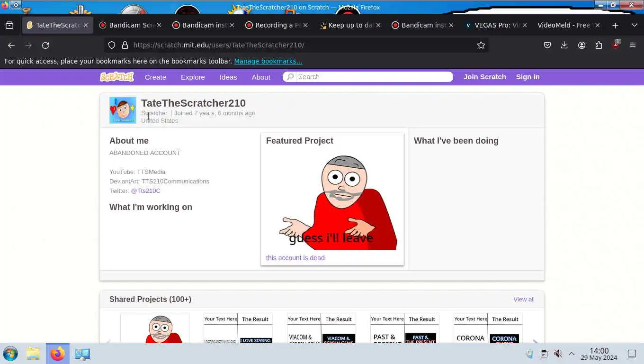Click the search magnifier icon
This screenshot has height=364, width=644.
pyautogui.click(x=290, y=77)
